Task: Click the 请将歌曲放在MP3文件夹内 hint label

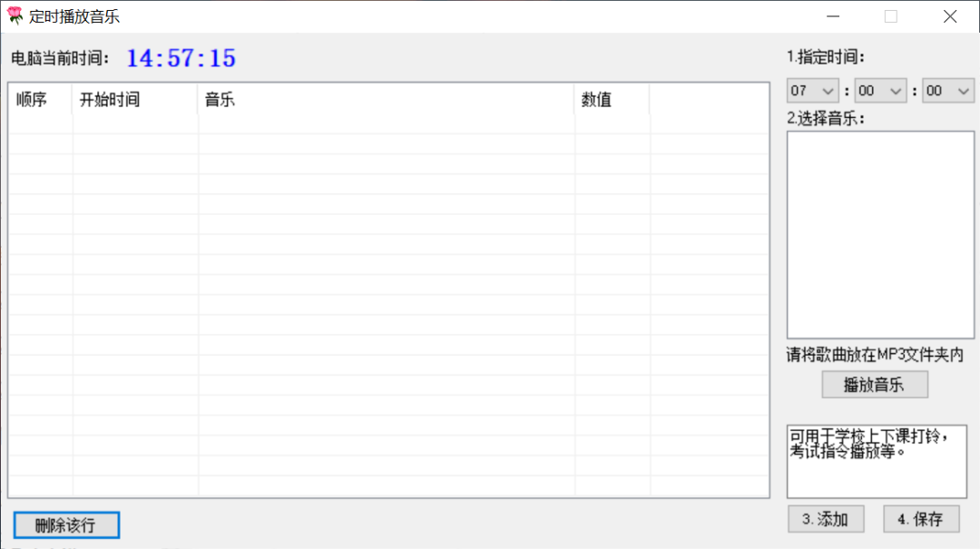Action: [875, 355]
